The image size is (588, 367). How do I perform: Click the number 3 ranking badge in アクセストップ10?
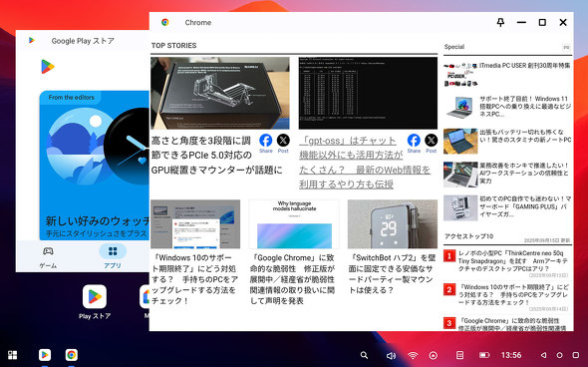[x=449, y=323]
